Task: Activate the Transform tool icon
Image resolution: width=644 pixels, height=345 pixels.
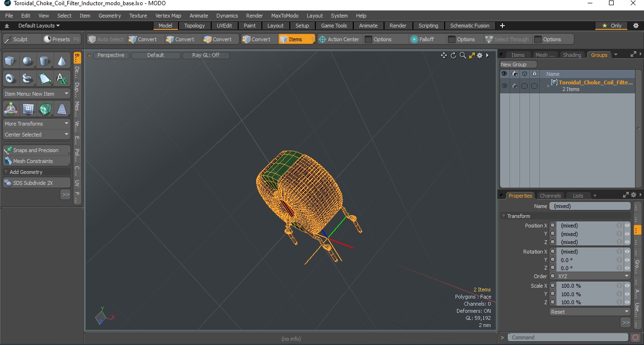Action: [10, 109]
